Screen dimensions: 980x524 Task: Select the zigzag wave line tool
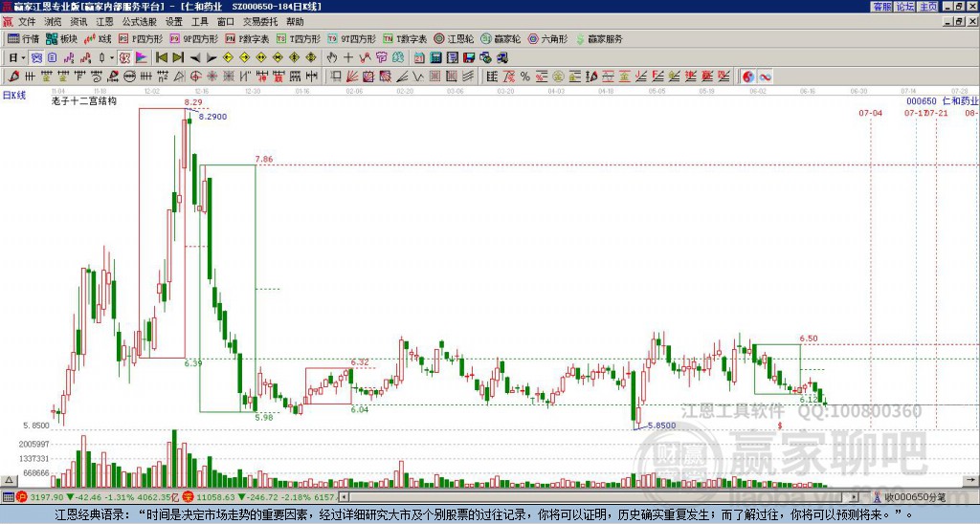418,76
